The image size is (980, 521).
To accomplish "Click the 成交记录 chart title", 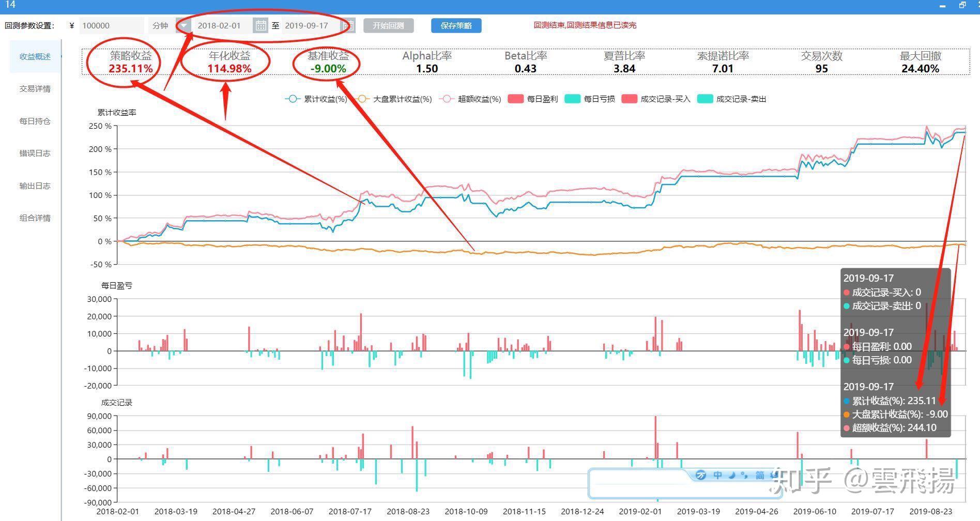I will click(x=117, y=402).
